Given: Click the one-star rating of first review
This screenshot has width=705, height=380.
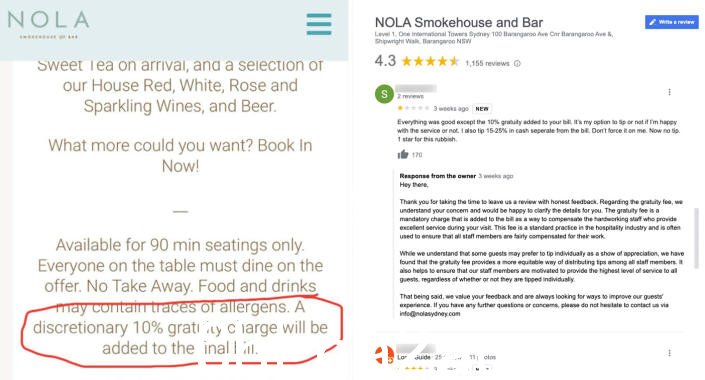Looking at the screenshot, I should pos(413,108).
